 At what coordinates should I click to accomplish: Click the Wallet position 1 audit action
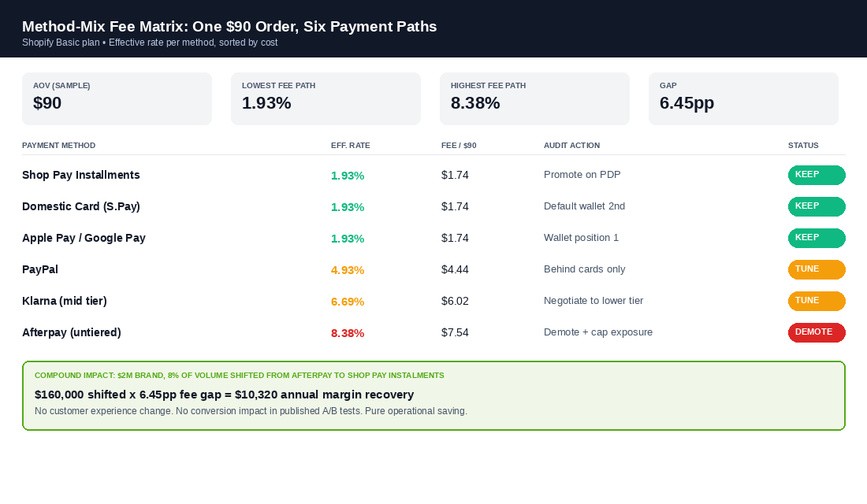[x=581, y=238]
